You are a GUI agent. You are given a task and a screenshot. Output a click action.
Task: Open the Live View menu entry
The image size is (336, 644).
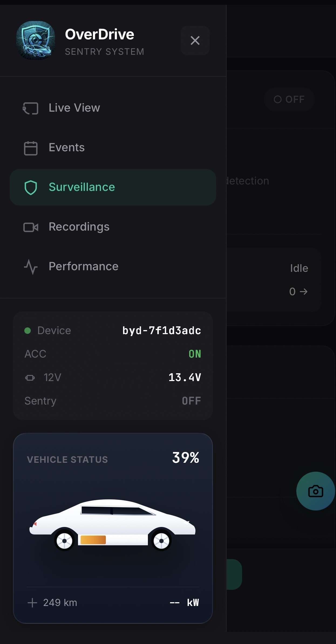74,108
